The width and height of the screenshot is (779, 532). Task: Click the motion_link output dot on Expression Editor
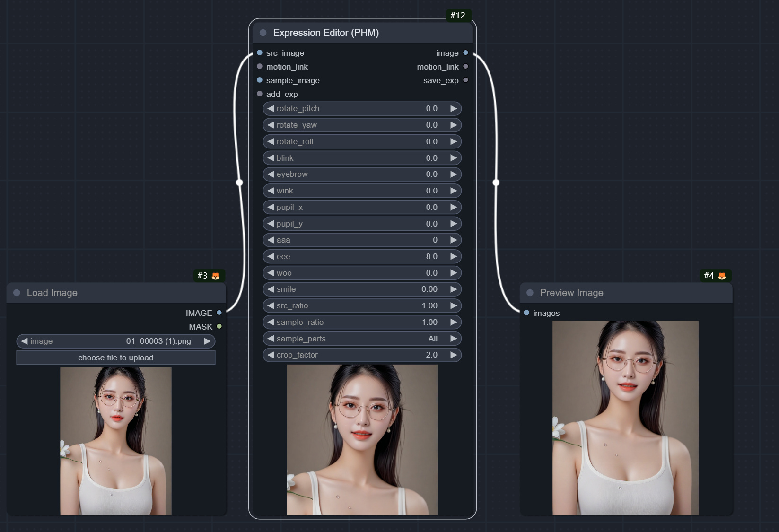(466, 67)
